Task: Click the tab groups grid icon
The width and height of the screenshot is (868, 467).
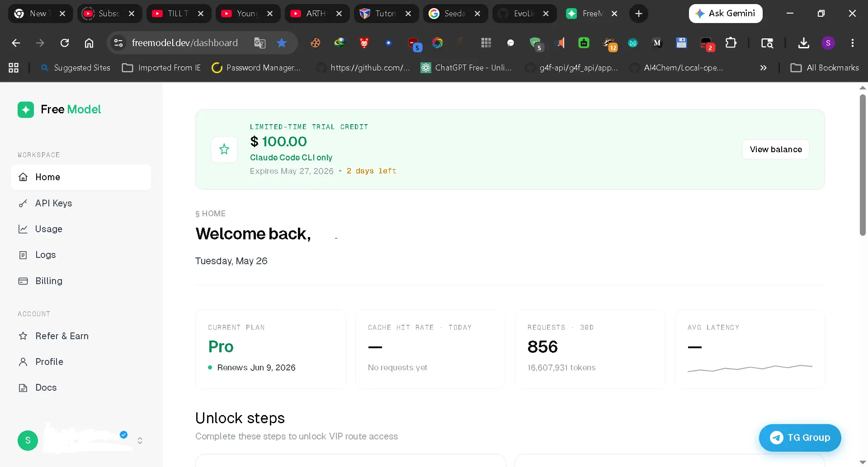Action: (x=14, y=68)
